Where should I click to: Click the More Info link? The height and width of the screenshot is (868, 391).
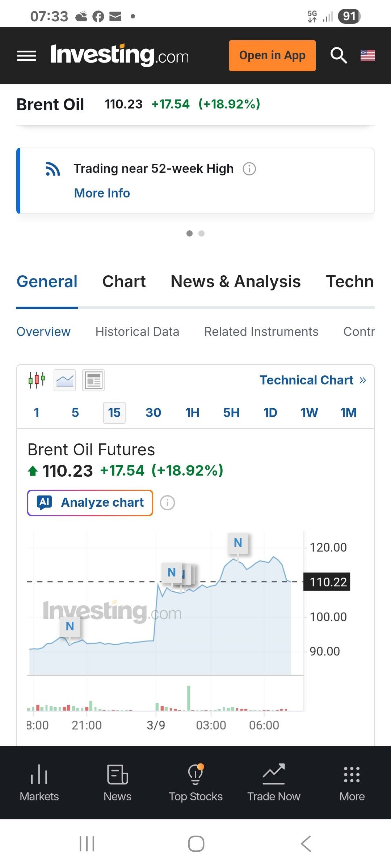(102, 193)
